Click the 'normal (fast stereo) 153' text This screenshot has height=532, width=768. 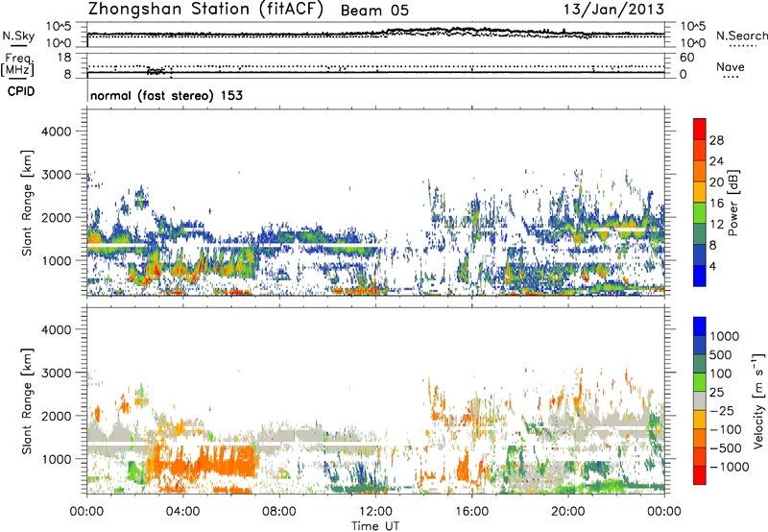[166, 95]
